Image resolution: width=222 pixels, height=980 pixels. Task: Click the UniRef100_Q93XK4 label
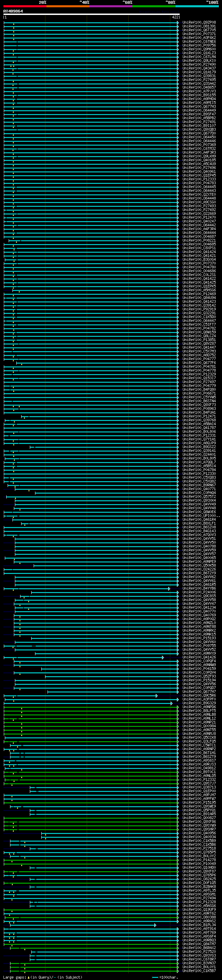coord(199,500)
